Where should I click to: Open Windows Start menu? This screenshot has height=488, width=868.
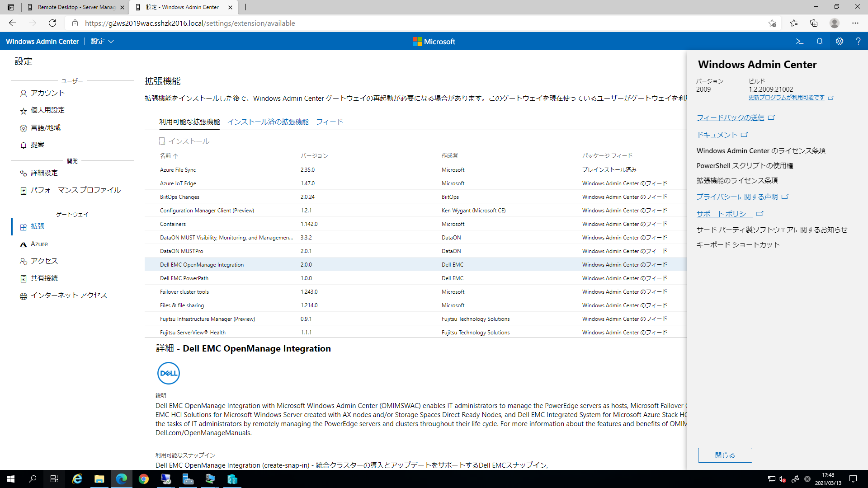coord(11,479)
